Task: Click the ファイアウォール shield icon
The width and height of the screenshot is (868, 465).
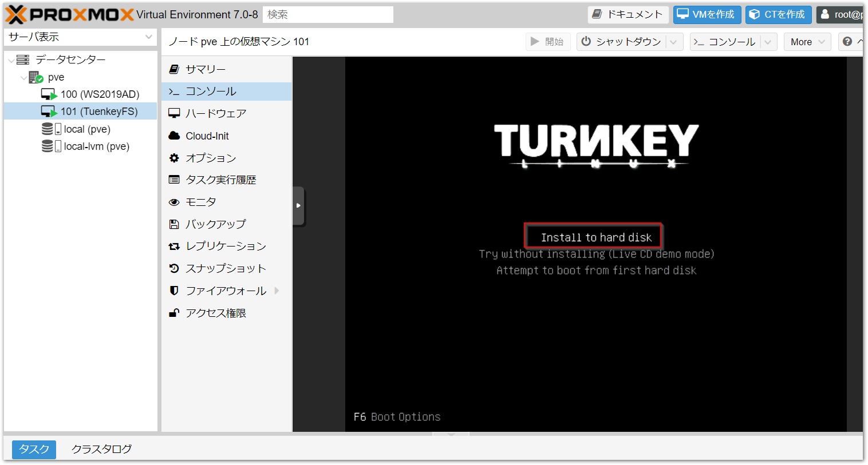Action: tap(174, 291)
